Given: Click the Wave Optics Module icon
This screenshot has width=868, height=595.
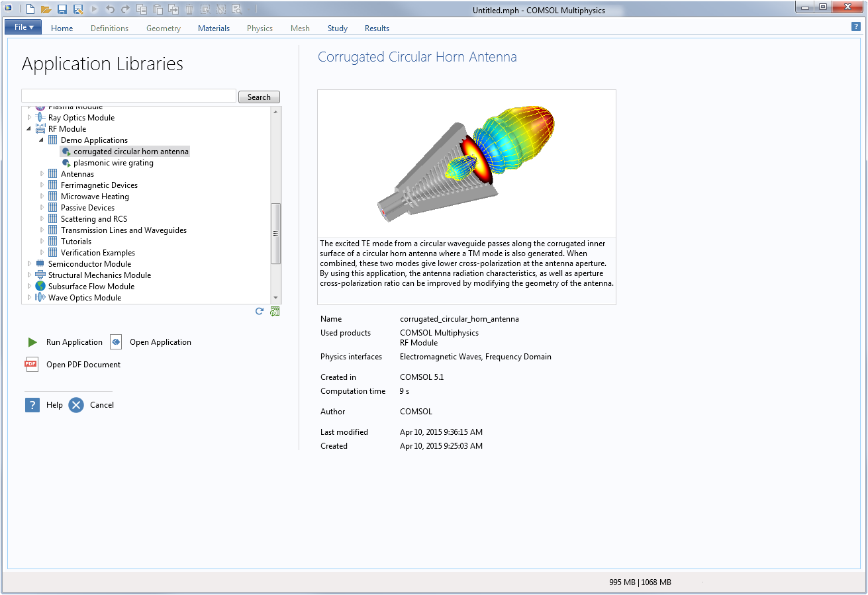Looking at the screenshot, I should (40, 297).
